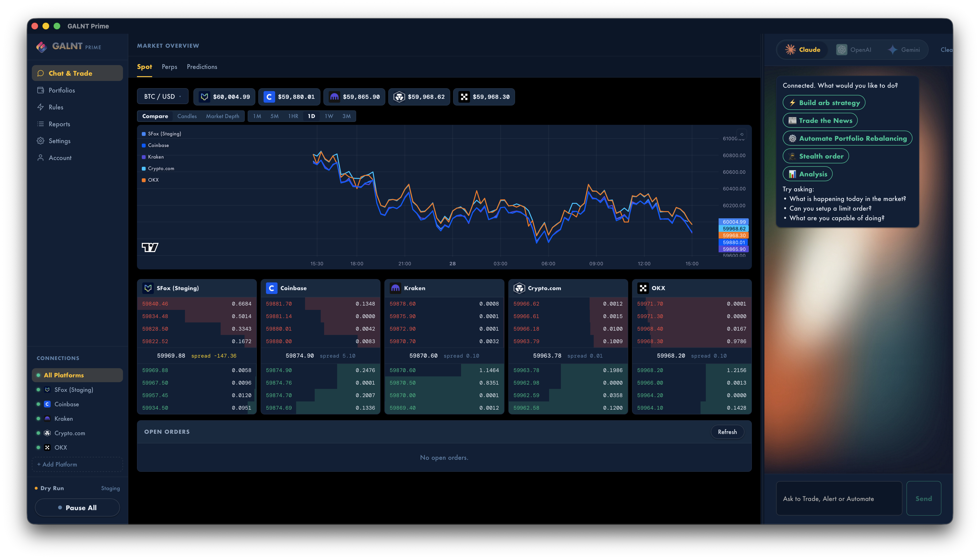Click the Crypto.com icon in Connections list
This screenshot has width=980, height=560.
[47, 433]
